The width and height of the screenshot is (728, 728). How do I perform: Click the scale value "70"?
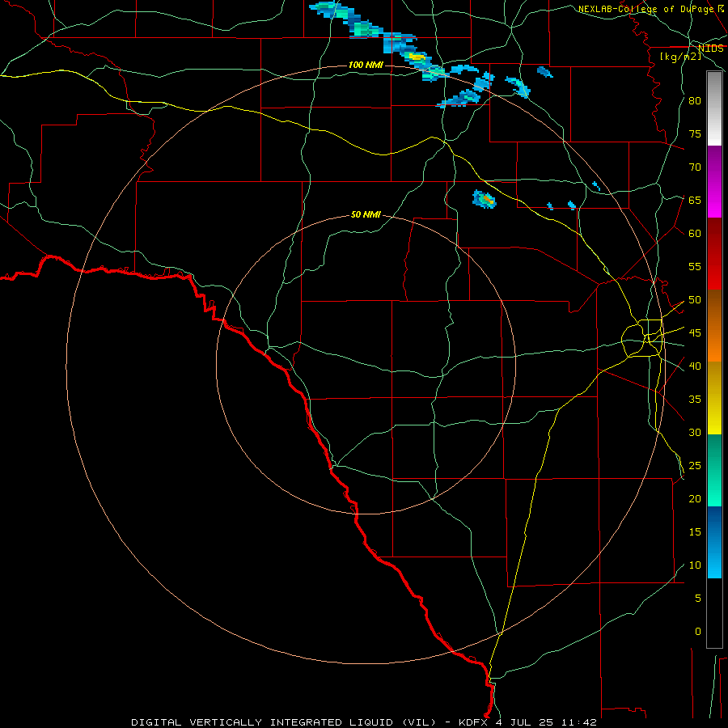click(x=695, y=167)
